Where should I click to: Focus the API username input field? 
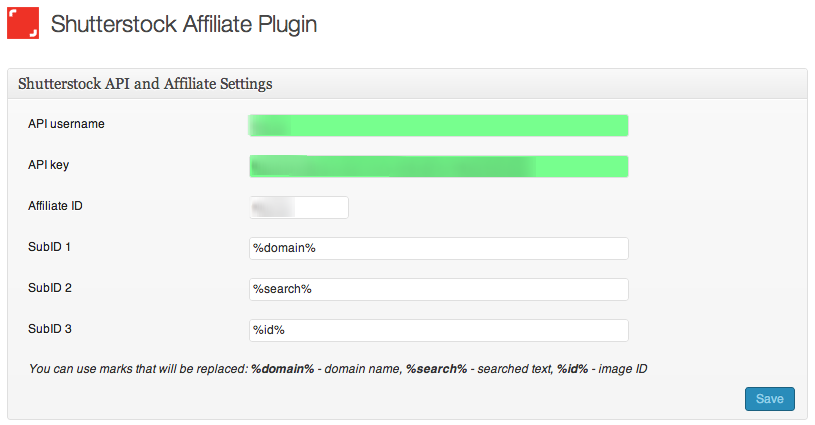(438, 125)
